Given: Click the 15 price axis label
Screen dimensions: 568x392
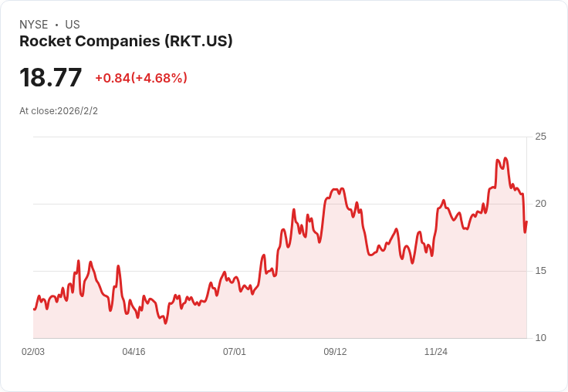Looking at the screenshot, I should 540,271.
